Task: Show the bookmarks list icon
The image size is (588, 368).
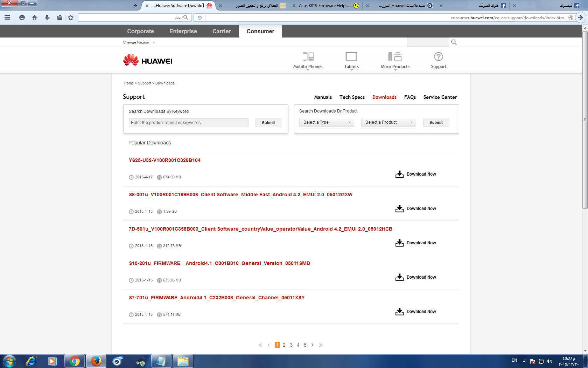Action: [x=60, y=18]
